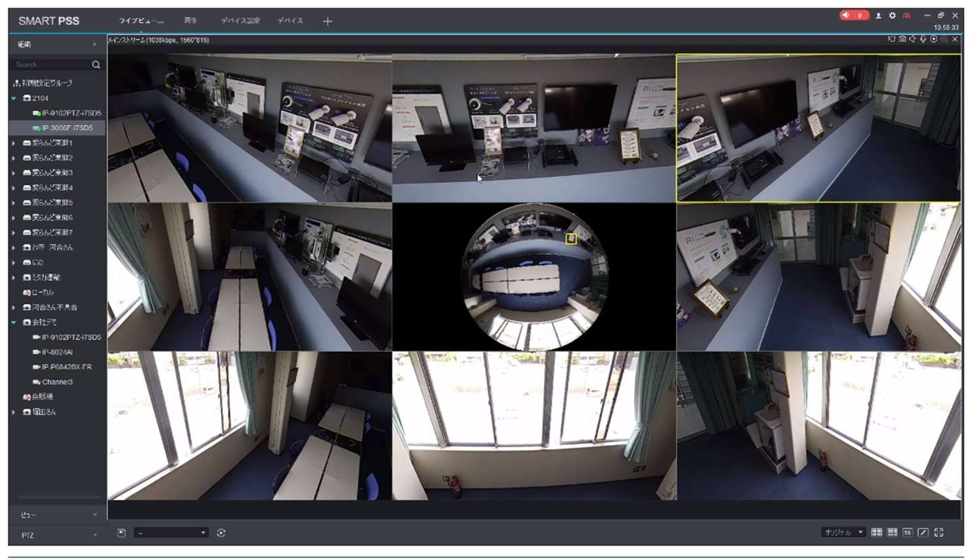Click the save view icon in bottom bar

point(122,532)
